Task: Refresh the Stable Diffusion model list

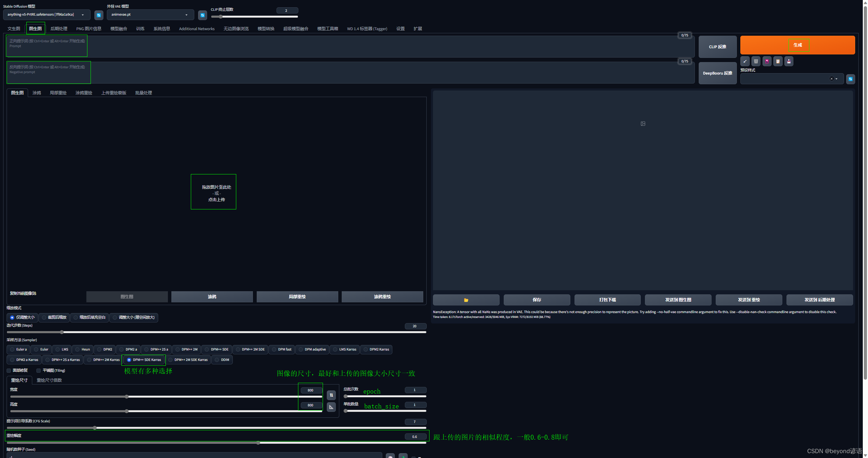Action: pyautogui.click(x=99, y=15)
